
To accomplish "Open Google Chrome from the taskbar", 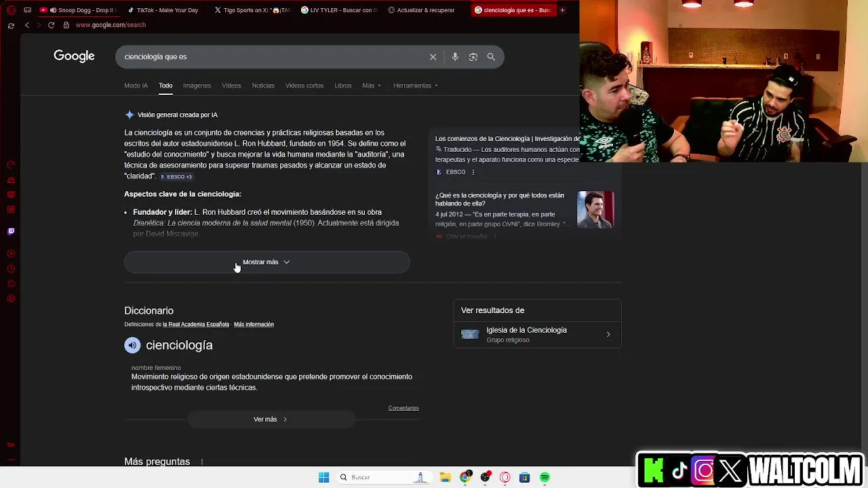I will pyautogui.click(x=465, y=477).
